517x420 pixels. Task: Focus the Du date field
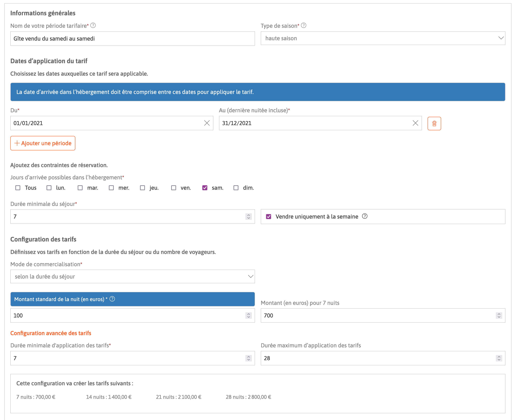click(112, 123)
